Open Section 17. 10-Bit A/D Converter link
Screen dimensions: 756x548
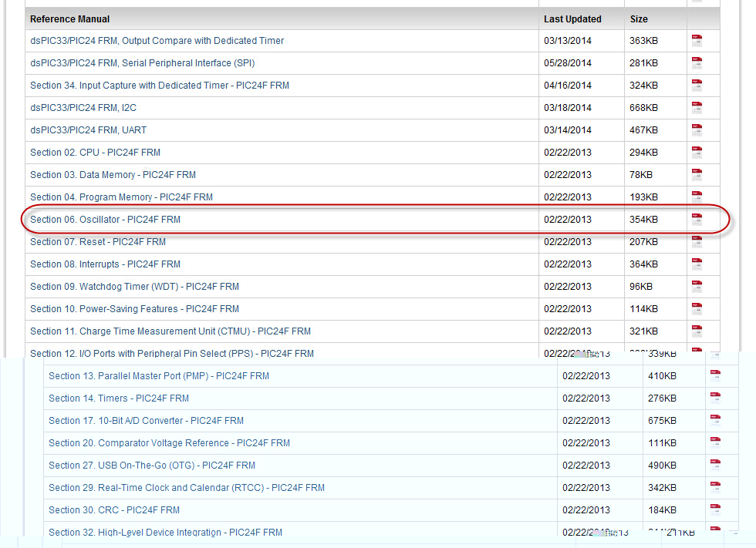click(x=146, y=420)
